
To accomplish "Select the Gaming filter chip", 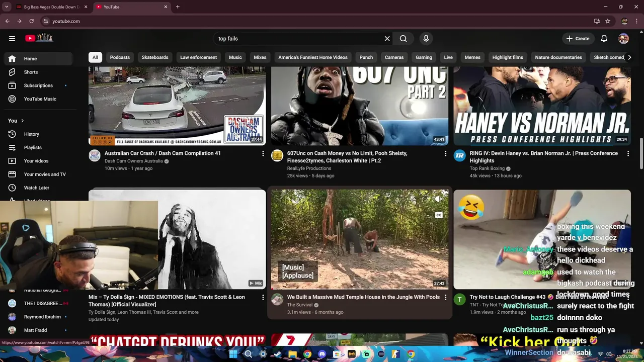I will [x=424, y=57].
